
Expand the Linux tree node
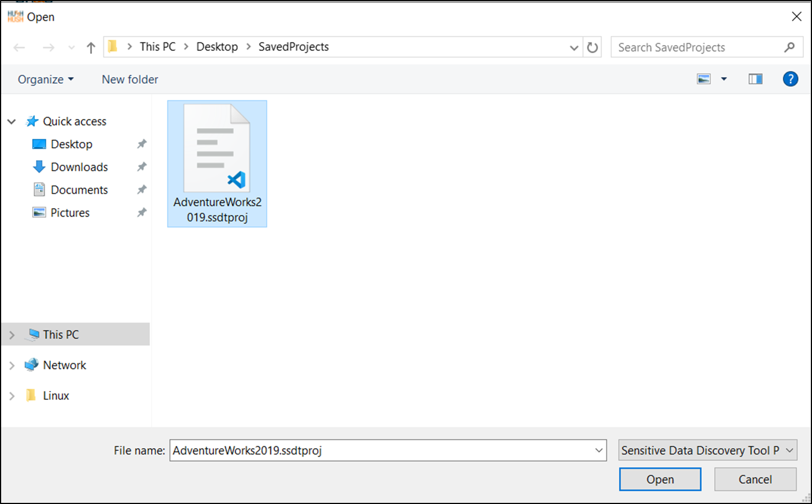pyautogui.click(x=12, y=396)
